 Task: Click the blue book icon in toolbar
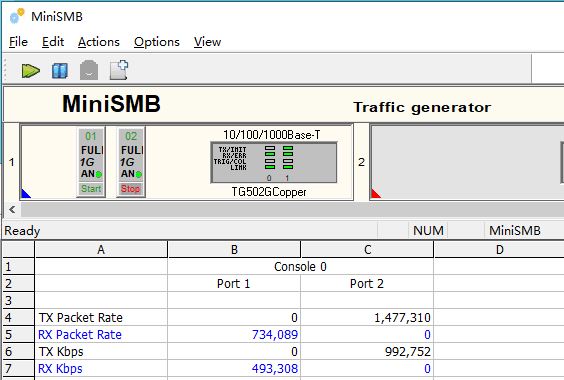click(x=60, y=71)
